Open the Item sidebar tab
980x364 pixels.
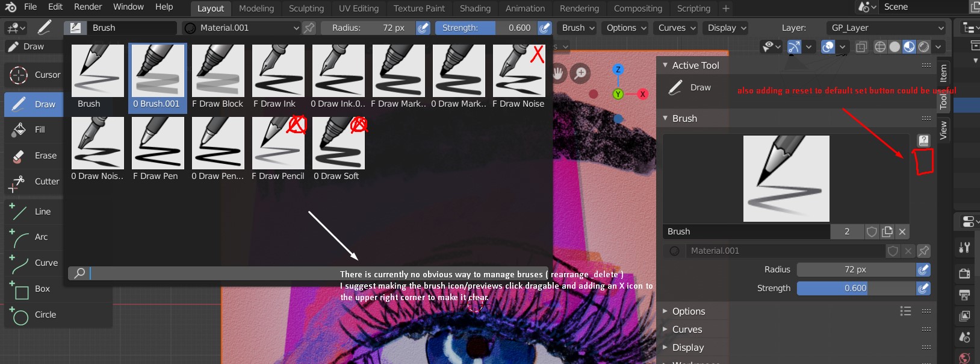point(943,73)
